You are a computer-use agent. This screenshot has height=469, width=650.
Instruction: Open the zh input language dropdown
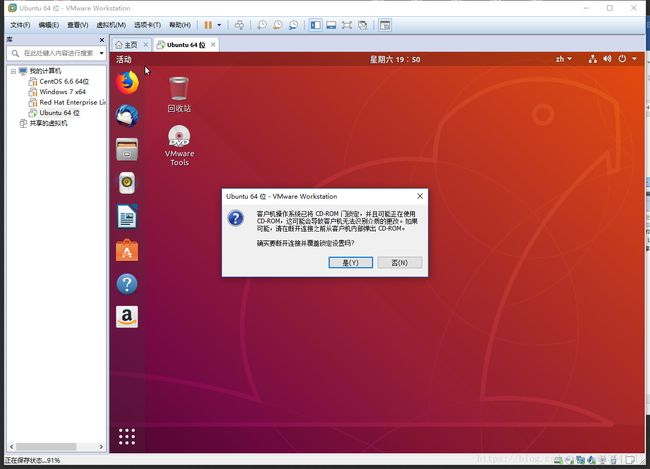563,59
